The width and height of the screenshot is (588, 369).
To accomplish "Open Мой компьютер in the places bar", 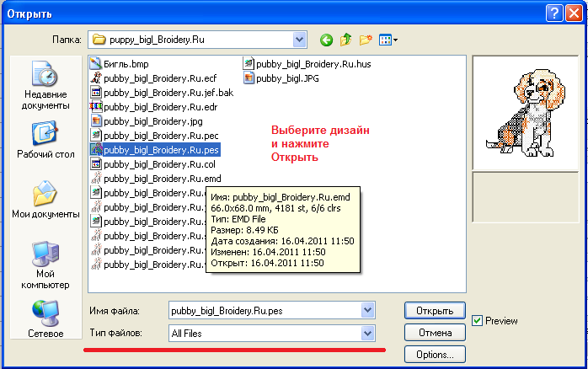I will coord(45,265).
